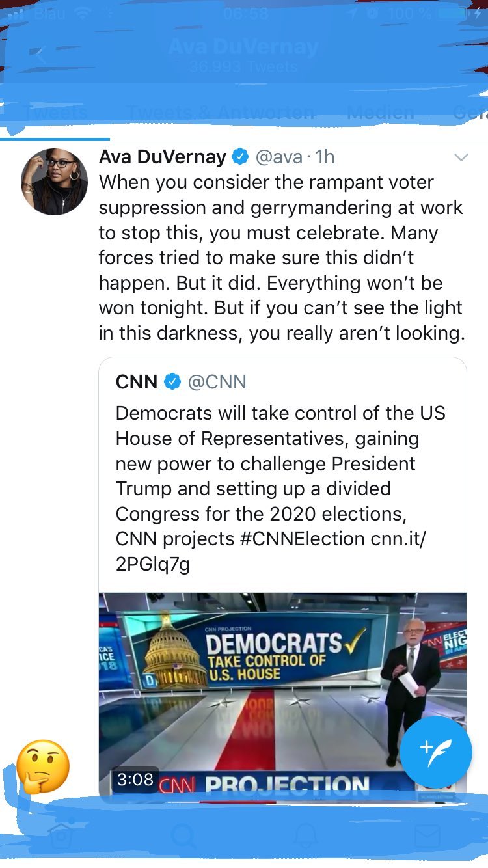Open the Messages envelope icon

427,835
